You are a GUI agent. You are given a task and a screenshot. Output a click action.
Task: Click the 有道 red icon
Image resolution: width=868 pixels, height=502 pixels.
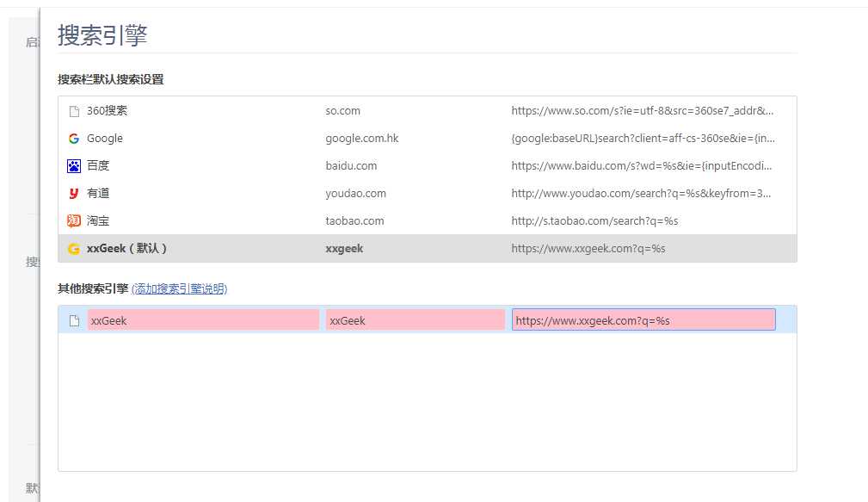74,194
